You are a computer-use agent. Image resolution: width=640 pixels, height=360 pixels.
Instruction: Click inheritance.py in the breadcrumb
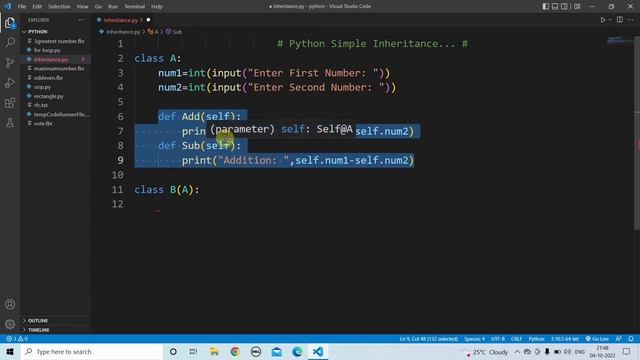coord(123,32)
